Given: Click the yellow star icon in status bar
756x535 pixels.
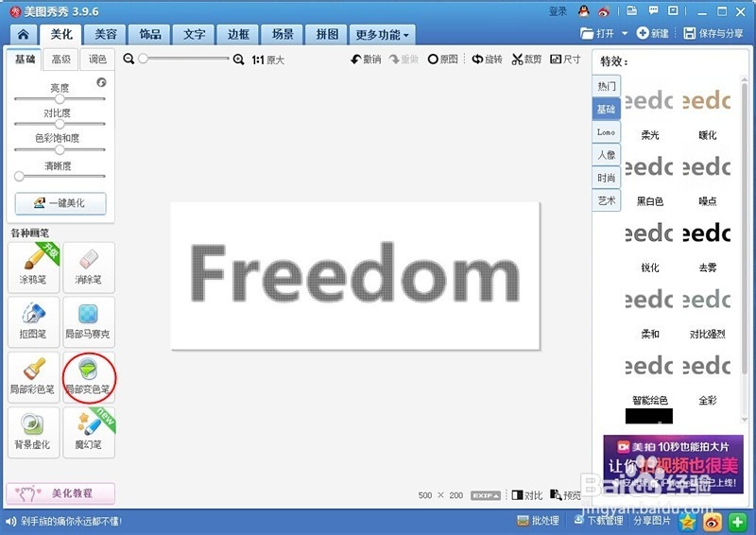Looking at the screenshot, I should (688, 522).
